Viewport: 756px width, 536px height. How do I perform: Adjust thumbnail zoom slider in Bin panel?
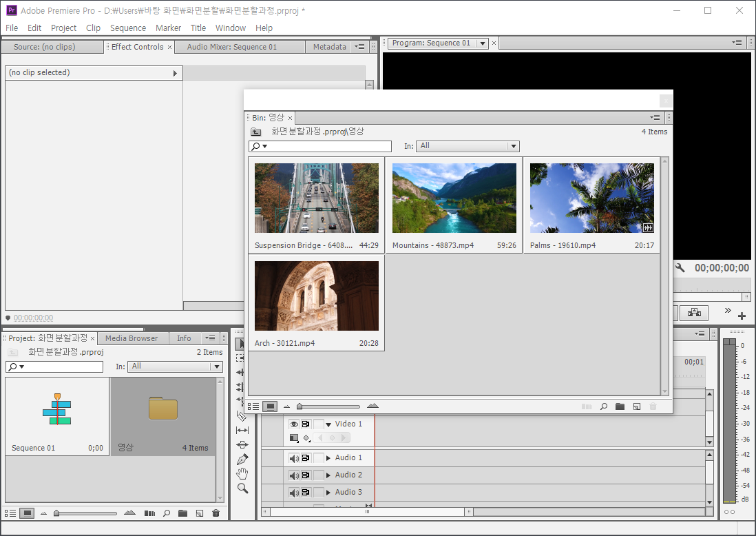click(x=329, y=406)
